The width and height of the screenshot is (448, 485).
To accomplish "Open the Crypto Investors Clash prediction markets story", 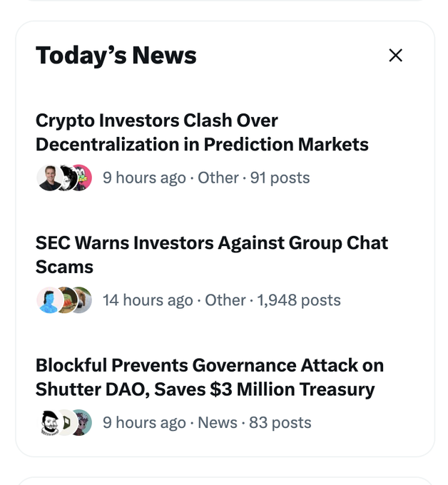I will coord(202,132).
